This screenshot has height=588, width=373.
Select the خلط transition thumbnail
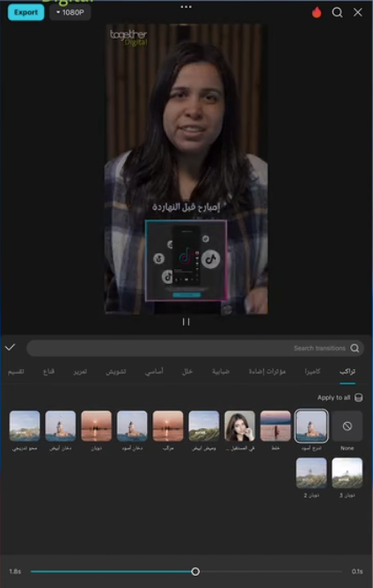pos(275,426)
